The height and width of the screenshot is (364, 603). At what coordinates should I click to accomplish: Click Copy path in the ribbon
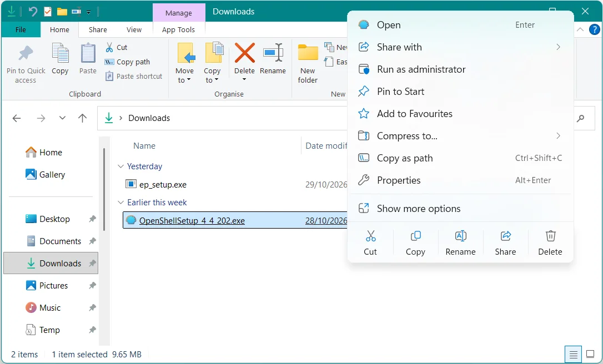127,62
